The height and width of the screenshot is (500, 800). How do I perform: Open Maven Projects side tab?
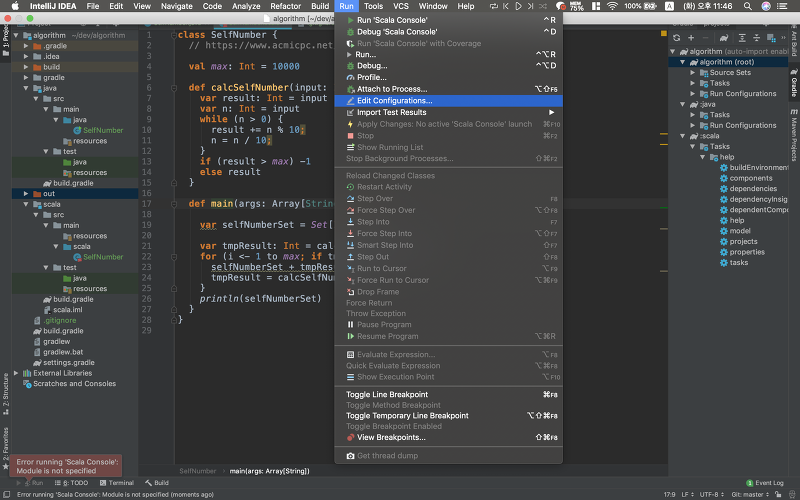tap(794, 135)
